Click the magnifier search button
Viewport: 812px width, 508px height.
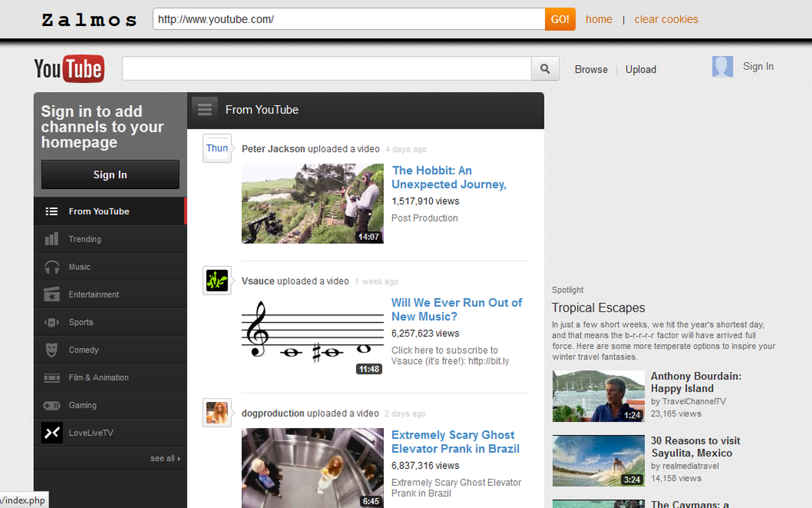point(546,69)
